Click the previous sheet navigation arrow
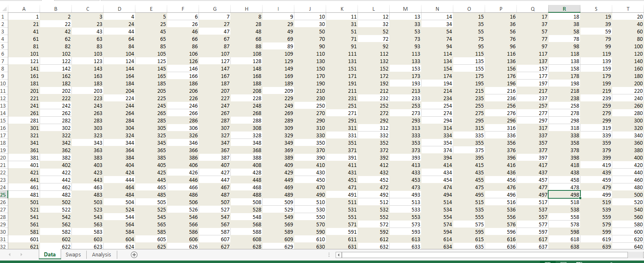The height and width of the screenshot is (263, 644). click(9, 255)
